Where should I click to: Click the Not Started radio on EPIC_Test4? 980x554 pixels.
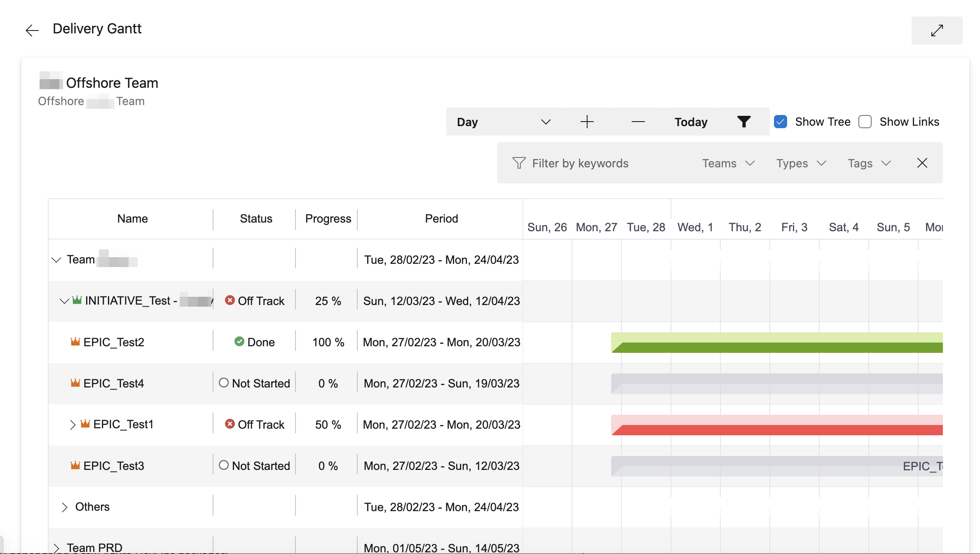click(224, 383)
